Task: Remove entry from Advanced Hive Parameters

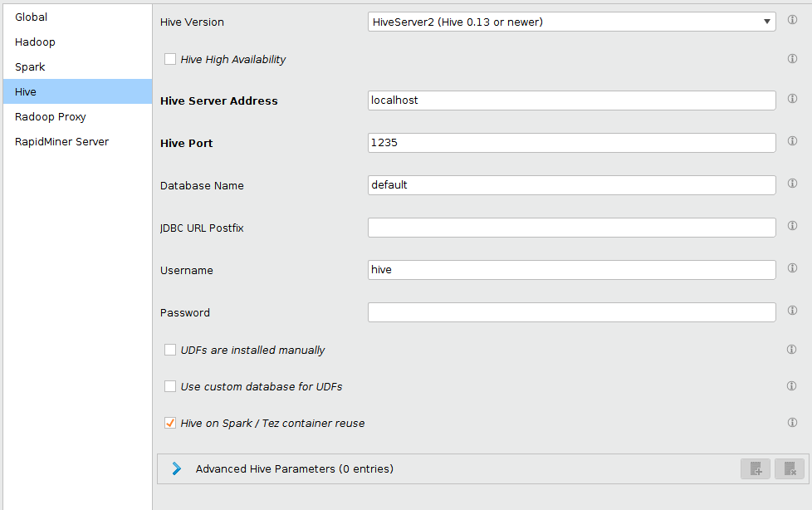Action: coord(790,468)
